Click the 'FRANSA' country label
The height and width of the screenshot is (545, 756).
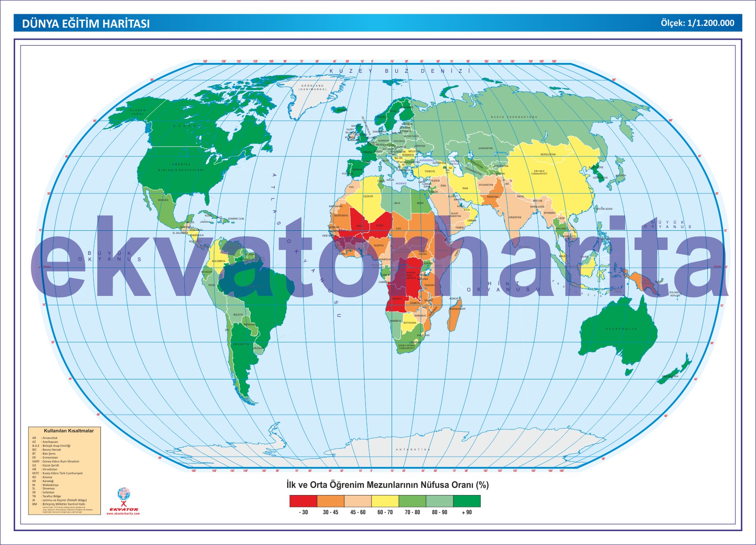368,152
